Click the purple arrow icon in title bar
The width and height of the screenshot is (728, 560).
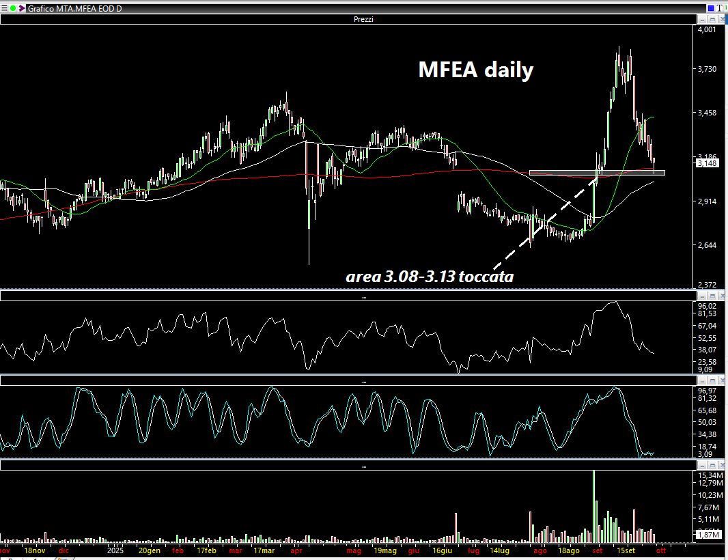22,8
